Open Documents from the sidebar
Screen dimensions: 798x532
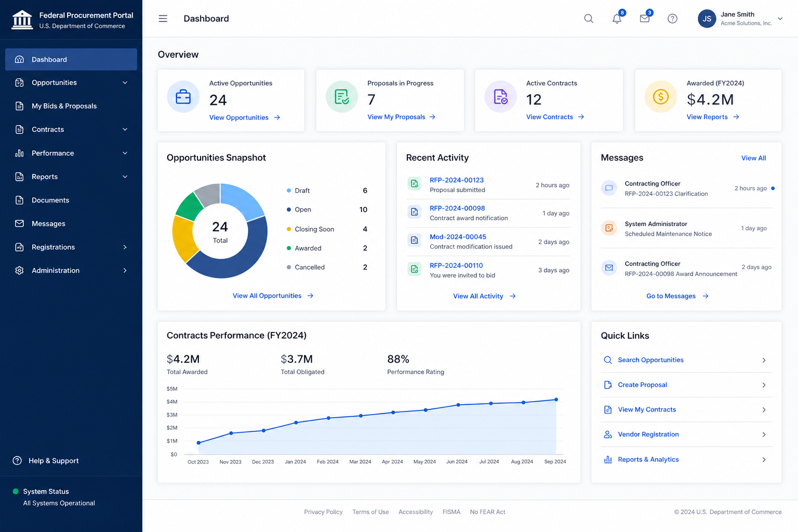pos(71,200)
